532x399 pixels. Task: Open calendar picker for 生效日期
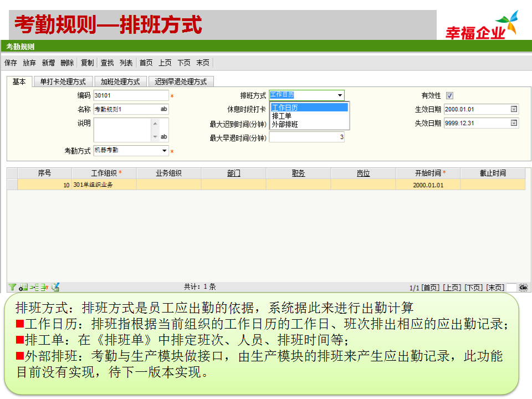[514, 109]
